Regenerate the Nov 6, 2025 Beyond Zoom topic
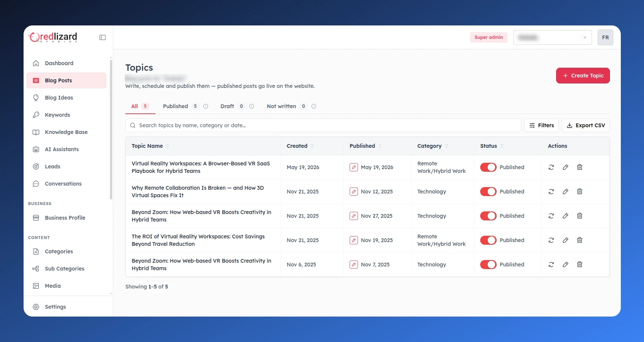The image size is (644, 342). [x=551, y=265]
